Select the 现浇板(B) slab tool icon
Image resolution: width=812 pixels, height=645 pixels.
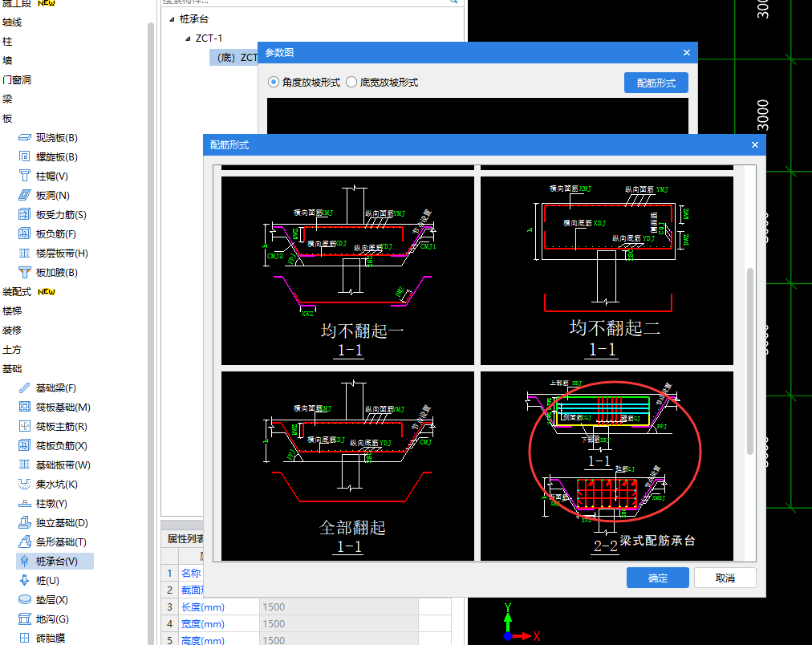coord(24,138)
